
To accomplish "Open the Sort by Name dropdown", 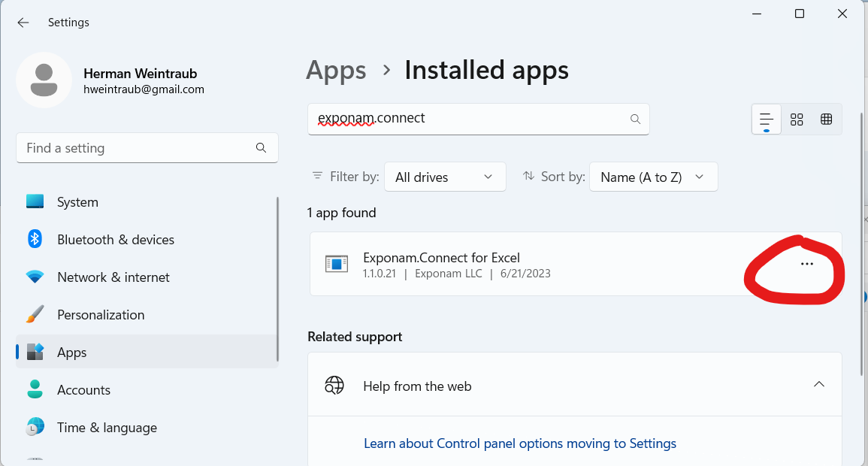I will (x=653, y=177).
